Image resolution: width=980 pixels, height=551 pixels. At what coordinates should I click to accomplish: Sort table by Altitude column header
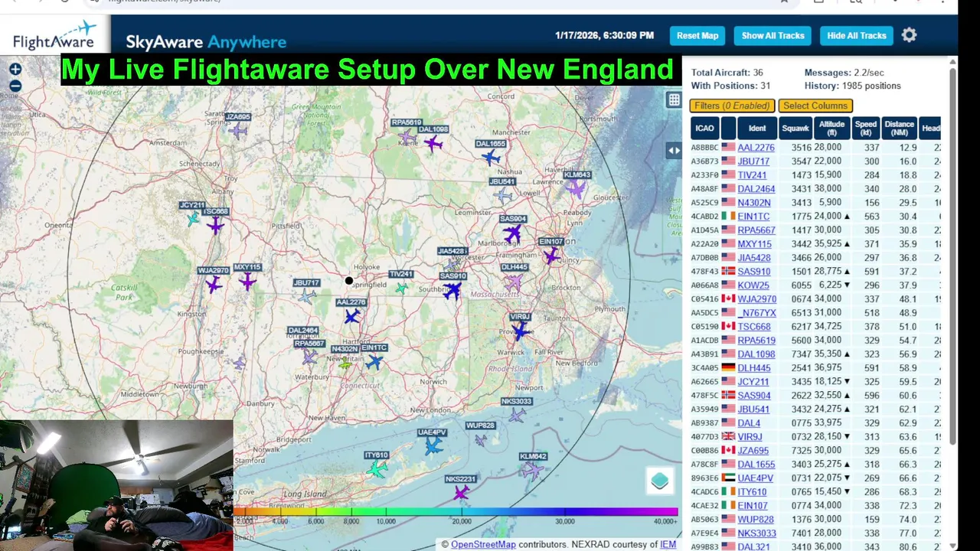click(831, 128)
